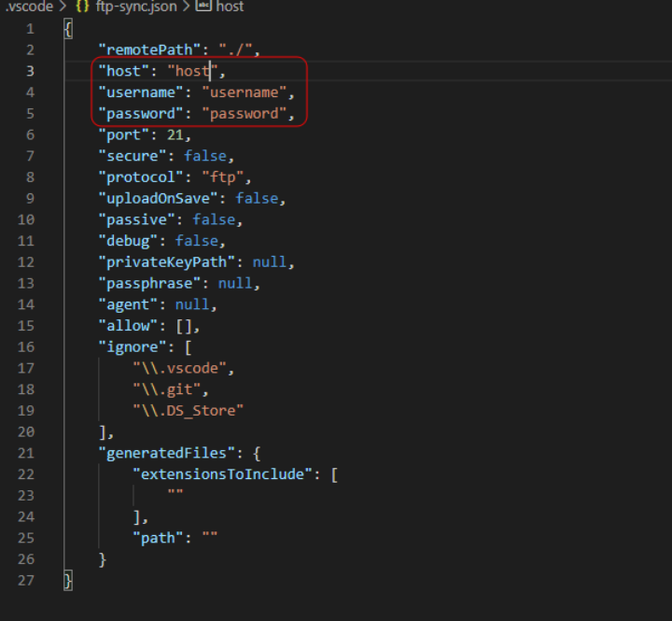Click the "./" remotePath value
The width and height of the screenshot is (672, 621).
[235, 49]
